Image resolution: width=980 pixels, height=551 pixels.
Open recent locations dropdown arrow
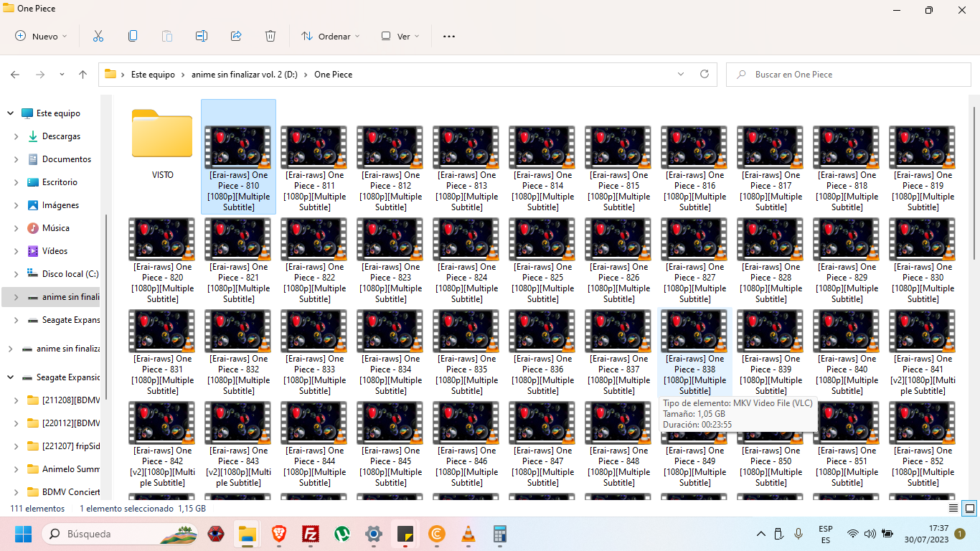pos(62,75)
